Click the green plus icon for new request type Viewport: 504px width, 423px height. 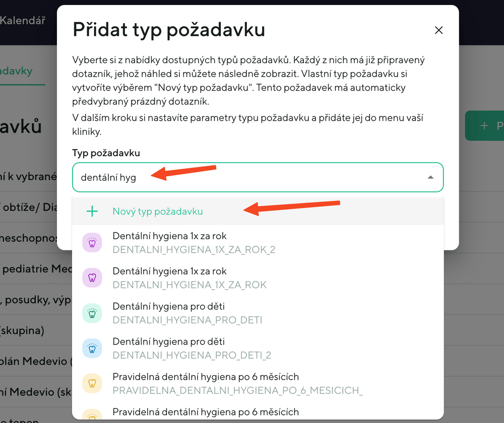[92, 211]
